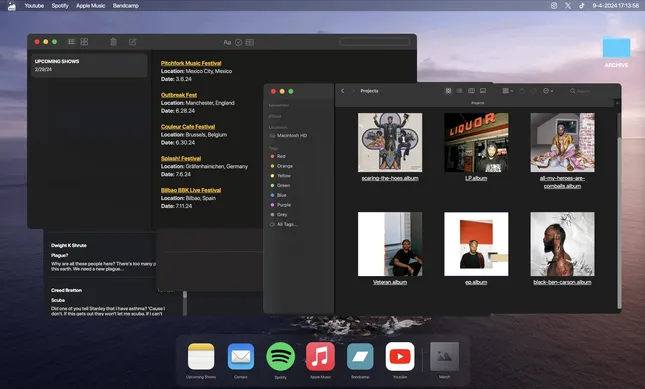
Task: Select the Yellow tag in Finder sidebar
Action: pyautogui.click(x=281, y=176)
